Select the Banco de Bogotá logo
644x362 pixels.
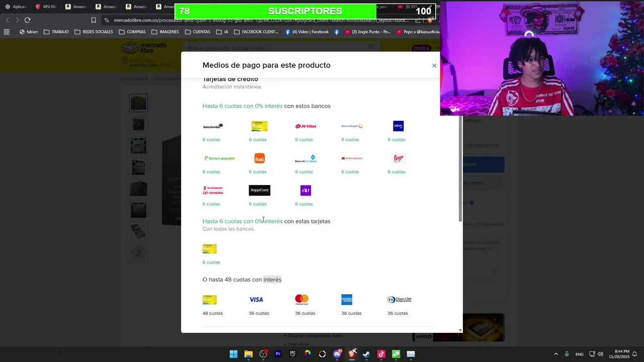[352, 126]
